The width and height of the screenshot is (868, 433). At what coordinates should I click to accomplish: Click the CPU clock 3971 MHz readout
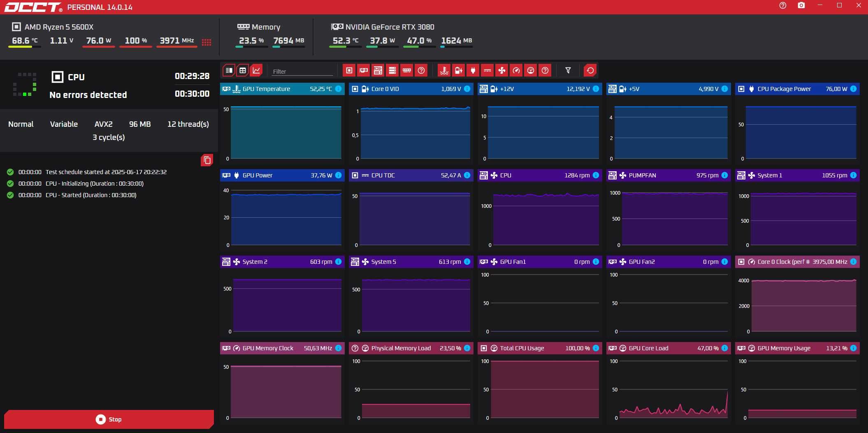[x=177, y=41]
